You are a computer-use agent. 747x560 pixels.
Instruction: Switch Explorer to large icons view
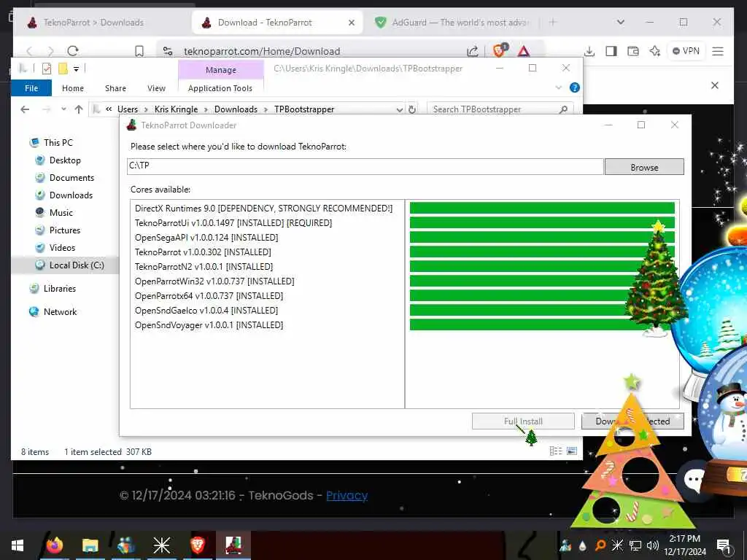[572, 451]
